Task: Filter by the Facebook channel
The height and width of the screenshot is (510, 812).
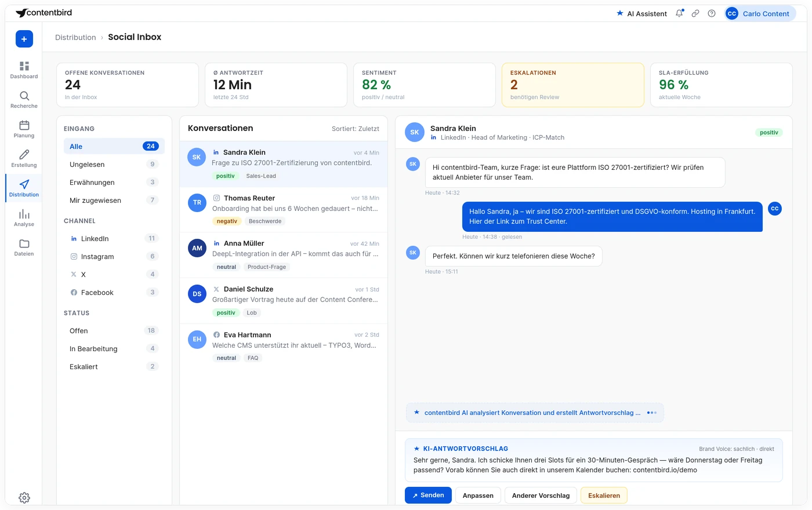Action: click(x=114, y=292)
